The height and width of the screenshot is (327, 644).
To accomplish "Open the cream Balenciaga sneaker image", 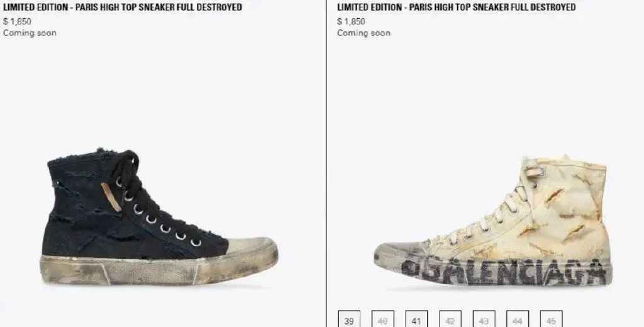I will pyautogui.click(x=493, y=220).
